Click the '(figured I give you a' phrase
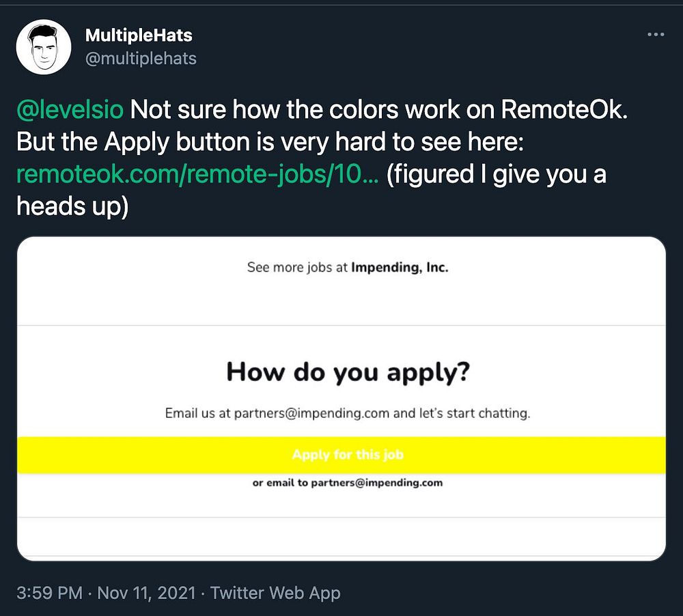Screen dimensions: 683x616 [x=496, y=174]
